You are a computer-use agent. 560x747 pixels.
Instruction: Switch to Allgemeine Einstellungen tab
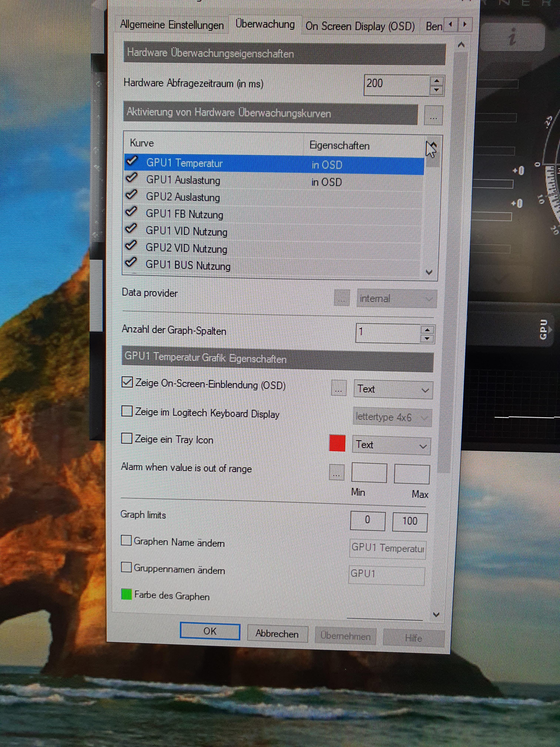(172, 25)
